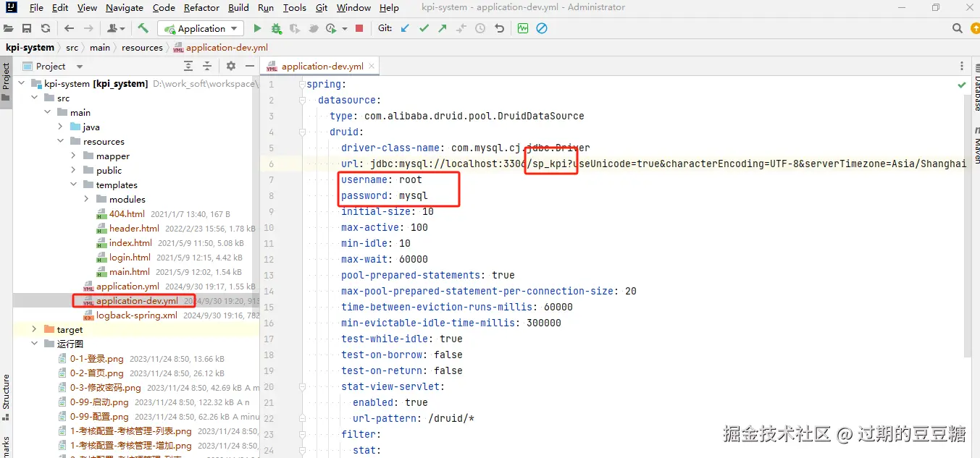Hide the Project panel with minus icon
Image resolution: width=980 pixels, height=458 pixels.
click(248, 66)
